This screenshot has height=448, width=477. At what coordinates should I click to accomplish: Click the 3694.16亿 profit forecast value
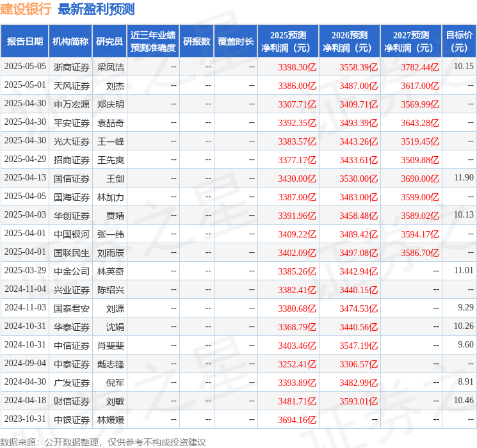click(x=297, y=420)
